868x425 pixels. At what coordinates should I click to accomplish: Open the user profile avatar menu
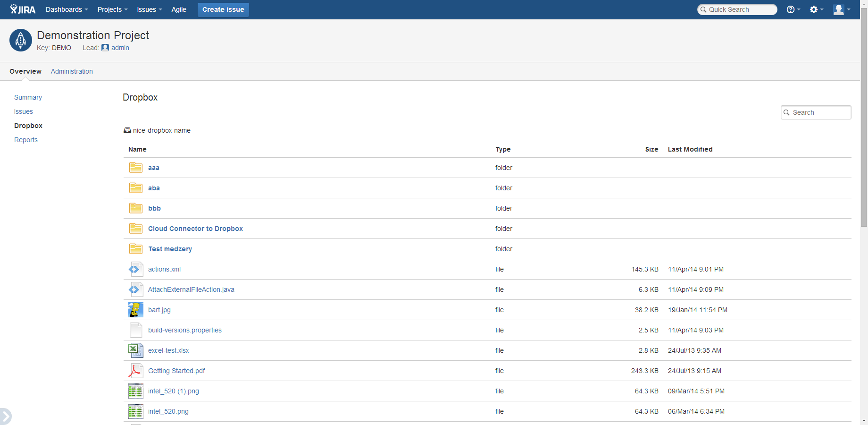point(842,9)
